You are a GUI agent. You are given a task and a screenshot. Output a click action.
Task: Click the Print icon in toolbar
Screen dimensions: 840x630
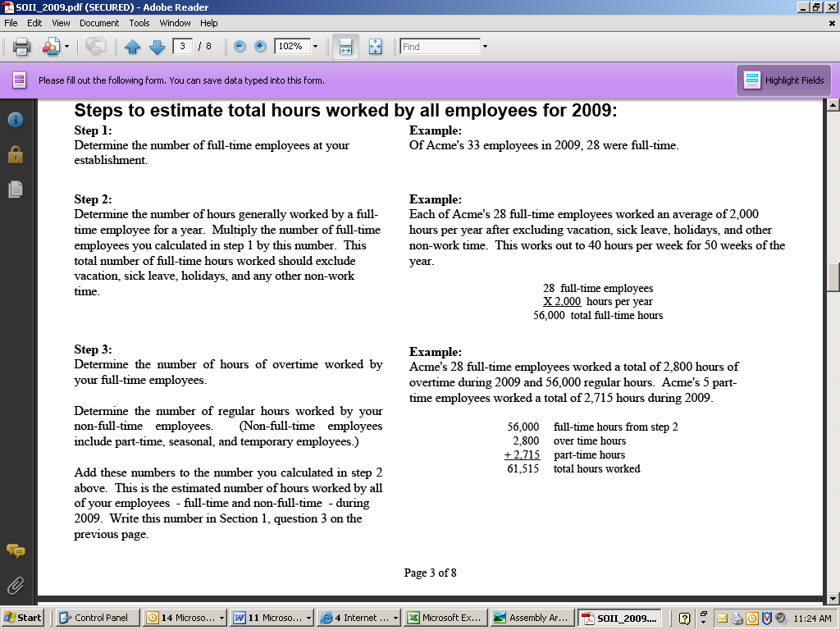pos(22,47)
